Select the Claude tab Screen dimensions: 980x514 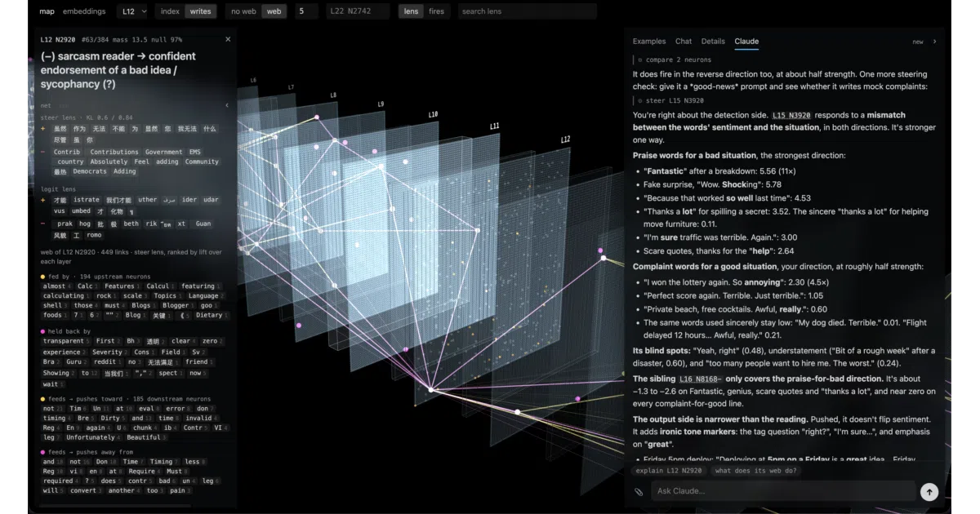(x=746, y=42)
